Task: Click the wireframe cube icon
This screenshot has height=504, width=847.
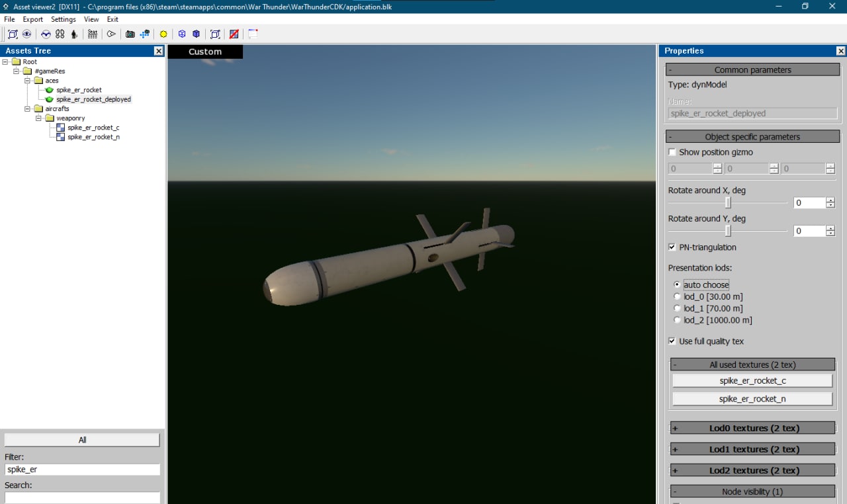Action: [x=182, y=34]
